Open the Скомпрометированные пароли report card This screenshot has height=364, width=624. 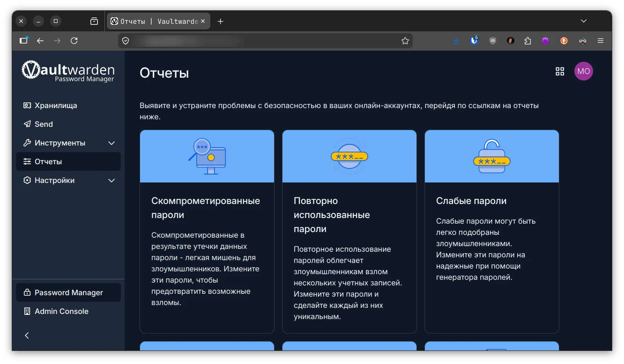(x=207, y=231)
